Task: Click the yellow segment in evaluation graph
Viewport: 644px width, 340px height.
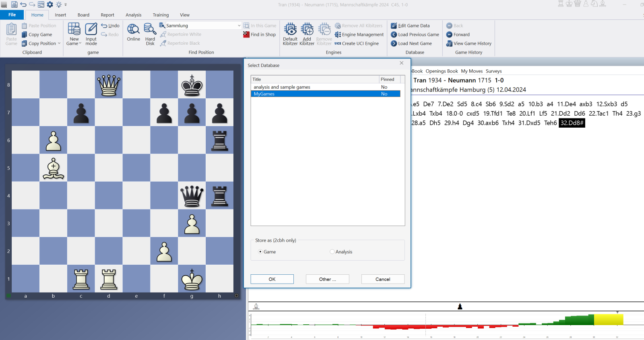Action: coord(608,320)
